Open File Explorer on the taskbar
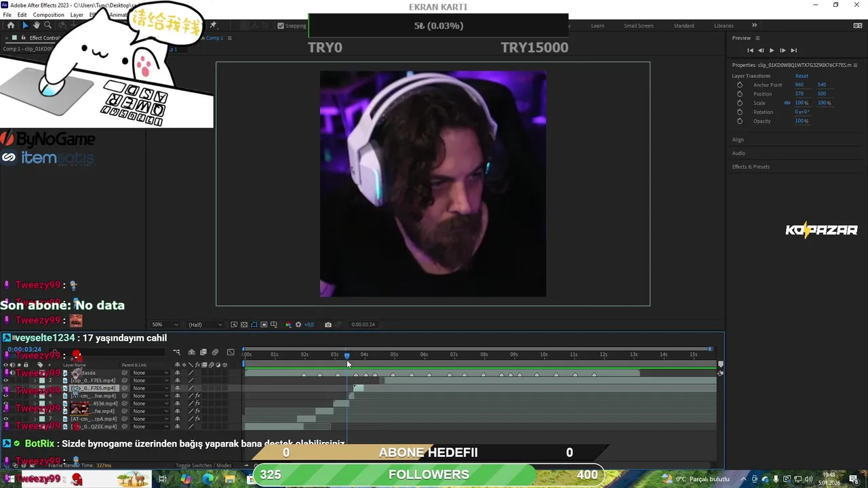 230,479
